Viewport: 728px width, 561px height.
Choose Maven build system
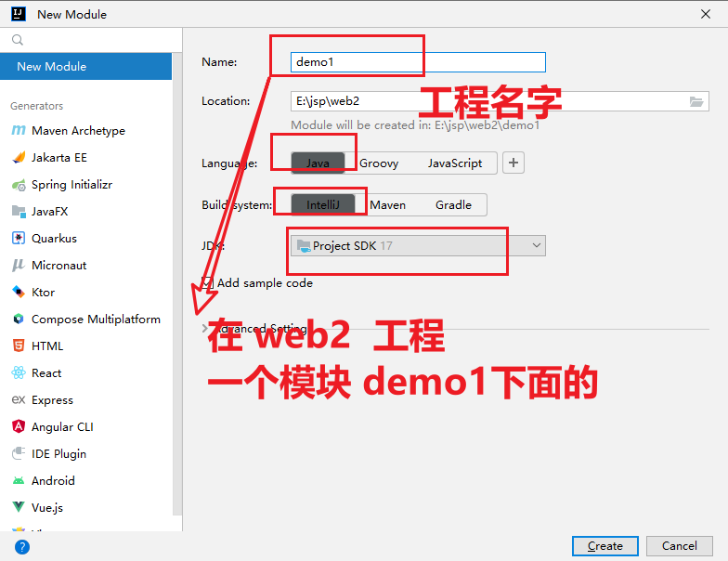[x=388, y=204]
